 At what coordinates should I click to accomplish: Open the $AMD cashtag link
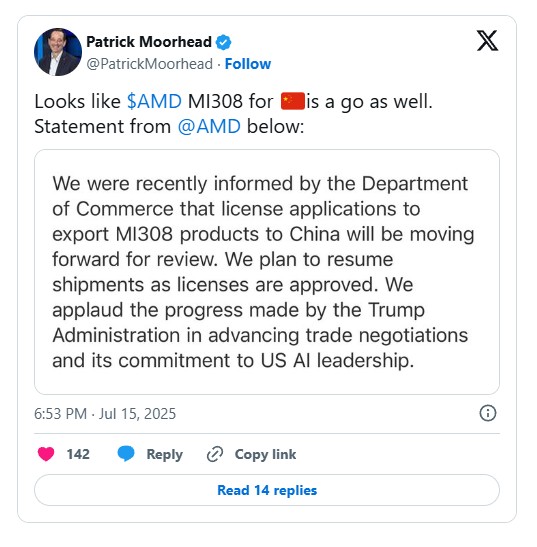point(154,102)
